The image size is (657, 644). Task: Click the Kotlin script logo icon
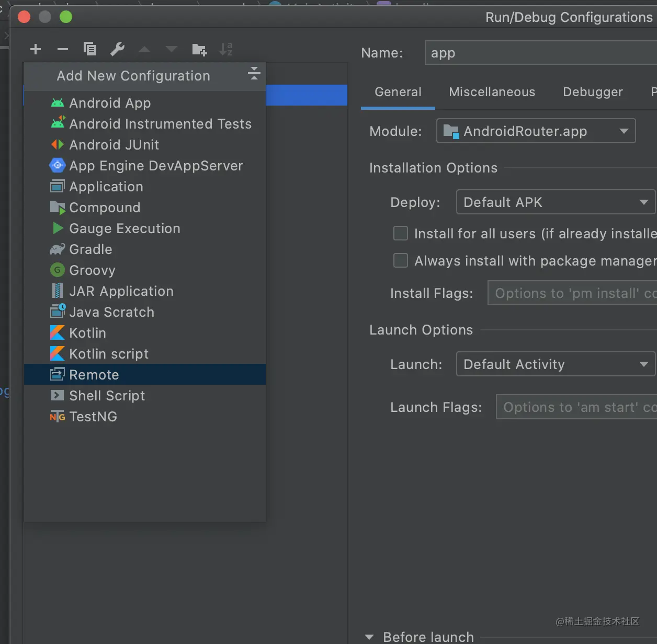coord(58,353)
